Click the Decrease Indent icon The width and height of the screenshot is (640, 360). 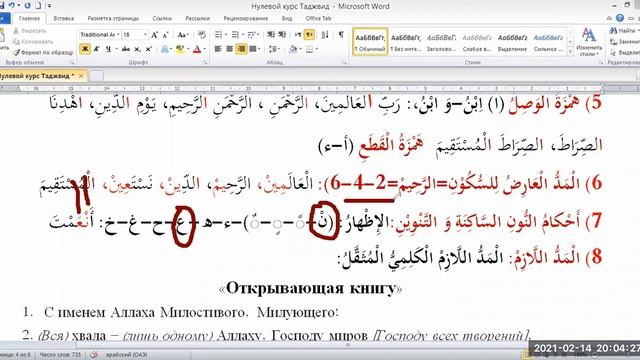pyautogui.click(x=271, y=35)
